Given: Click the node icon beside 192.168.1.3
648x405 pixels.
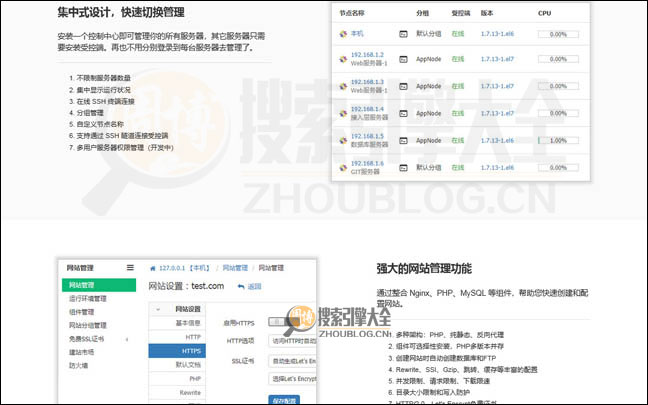Looking at the screenshot, I should [x=343, y=86].
